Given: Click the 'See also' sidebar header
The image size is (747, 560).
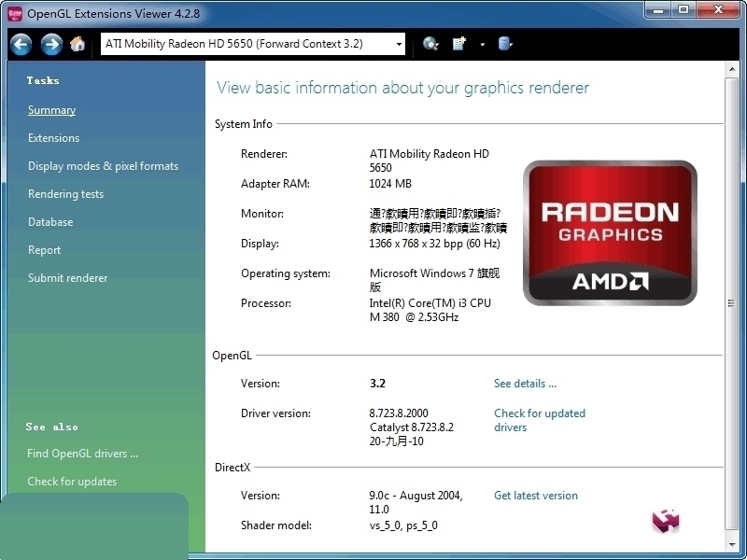Looking at the screenshot, I should (52, 427).
